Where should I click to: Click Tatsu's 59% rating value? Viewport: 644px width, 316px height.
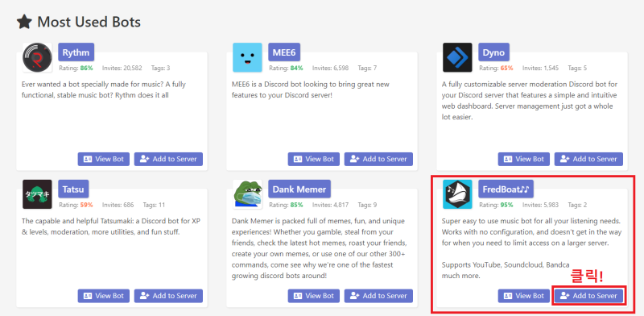click(x=87, y=205)
